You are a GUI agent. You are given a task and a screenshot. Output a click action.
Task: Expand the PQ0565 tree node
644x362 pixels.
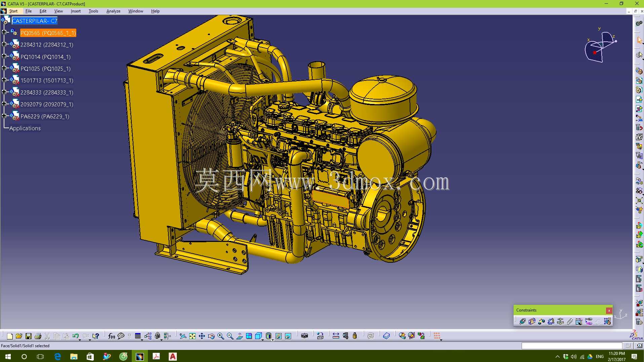coord(4,32)
